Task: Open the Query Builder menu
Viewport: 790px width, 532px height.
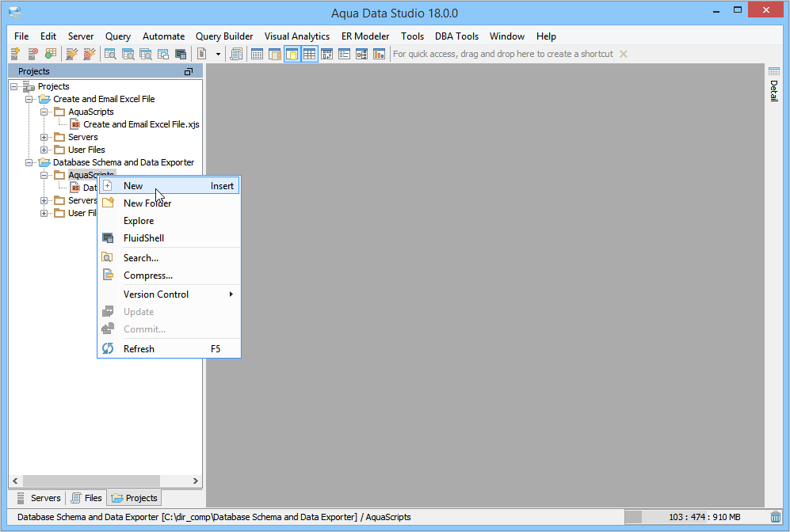Action: pyautogui.click(x=224, y=36)
